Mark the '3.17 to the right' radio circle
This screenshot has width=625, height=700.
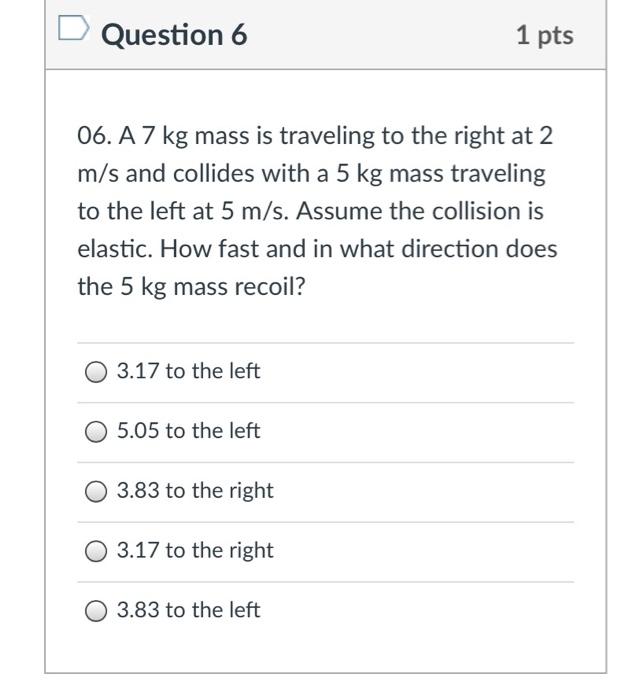tap(96, 551)
